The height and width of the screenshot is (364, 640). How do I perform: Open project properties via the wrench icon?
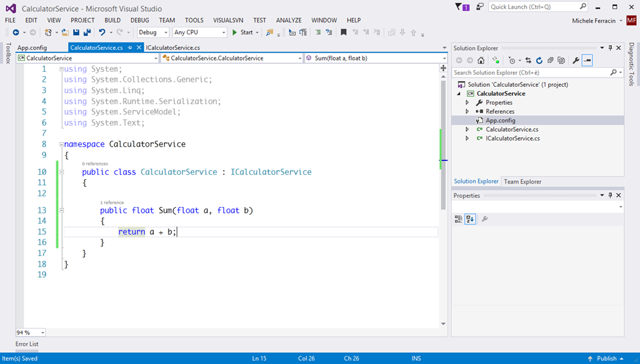click(x=576, y=61)
